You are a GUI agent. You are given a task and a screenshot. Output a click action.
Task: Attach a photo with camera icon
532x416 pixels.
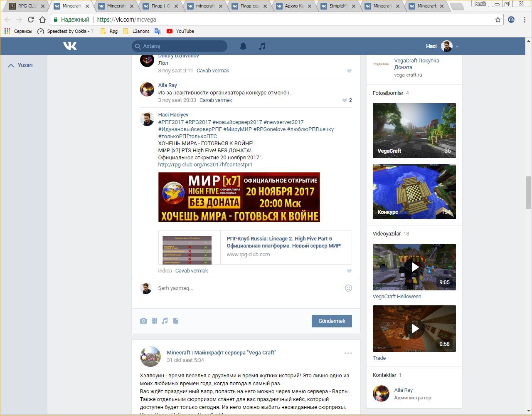pos(143,321)
